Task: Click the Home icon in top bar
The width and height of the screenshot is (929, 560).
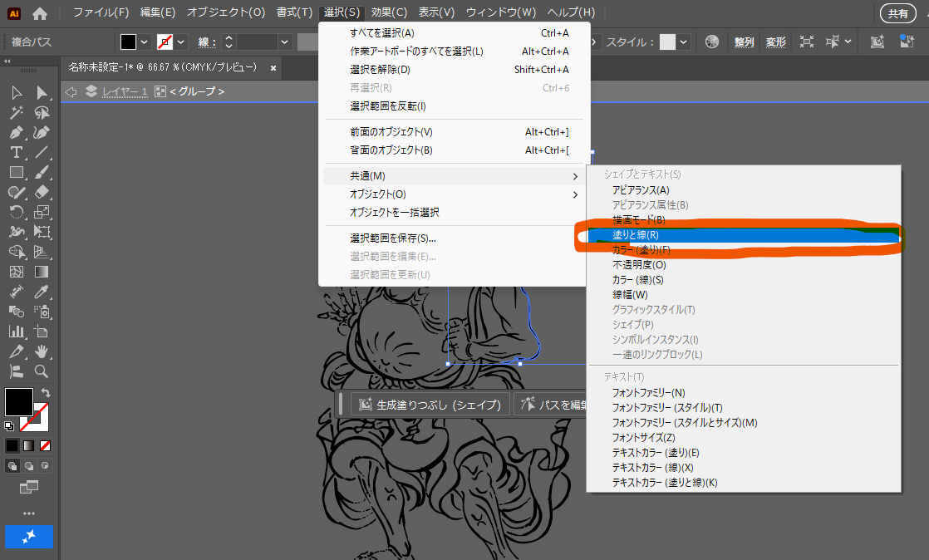Action: [40, 12]
